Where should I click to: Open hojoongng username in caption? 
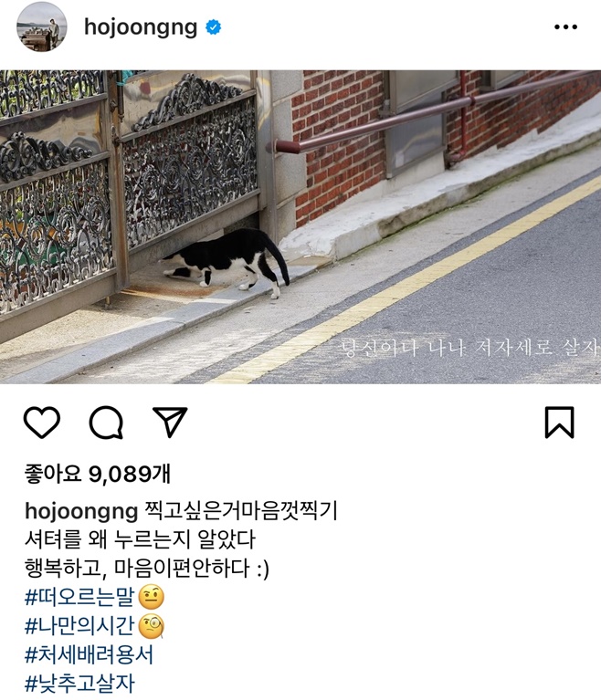(81, 512)
